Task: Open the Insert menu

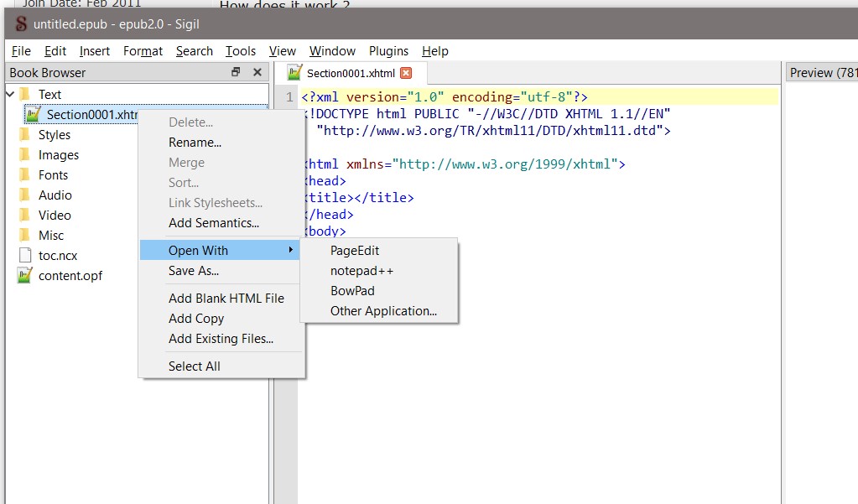Action: (x=95, y=51)
